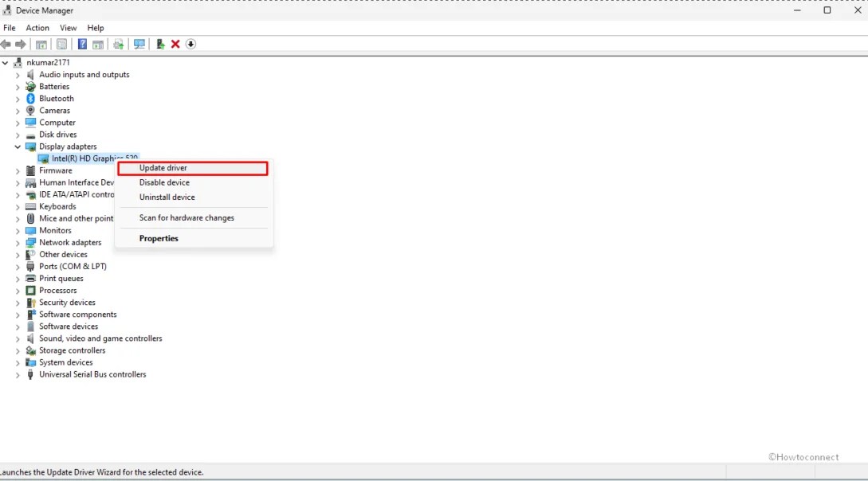Click the red X Uninstall device icon
The height and width of the screenshot is (481, 868).
pyautogui.click(x=175, y=44)
